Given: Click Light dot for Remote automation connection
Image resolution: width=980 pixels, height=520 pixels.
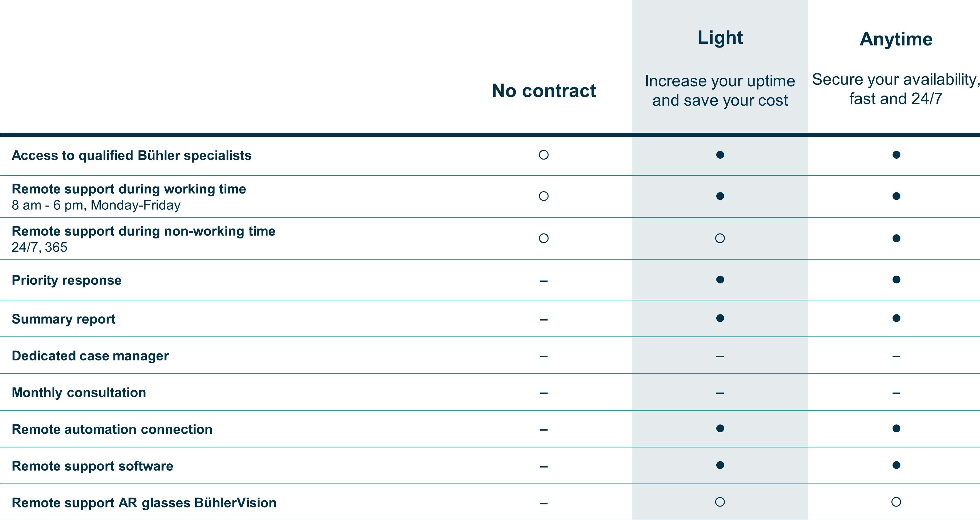Looking at the screenshot, I should click(x=720, y=428).
